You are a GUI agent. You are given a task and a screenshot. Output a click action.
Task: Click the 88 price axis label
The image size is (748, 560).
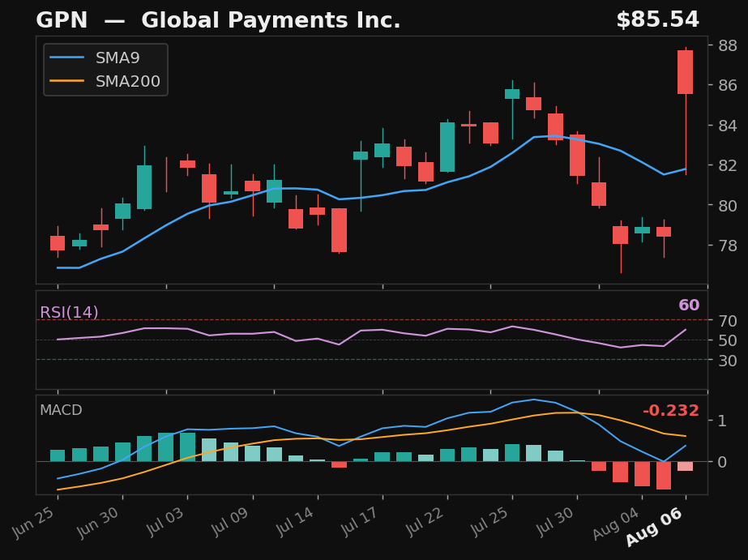tap(728, 45)
